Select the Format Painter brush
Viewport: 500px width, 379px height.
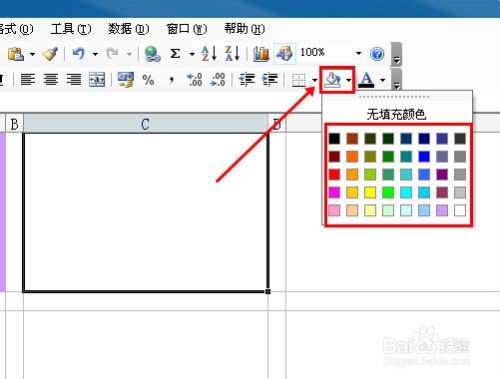50,54
